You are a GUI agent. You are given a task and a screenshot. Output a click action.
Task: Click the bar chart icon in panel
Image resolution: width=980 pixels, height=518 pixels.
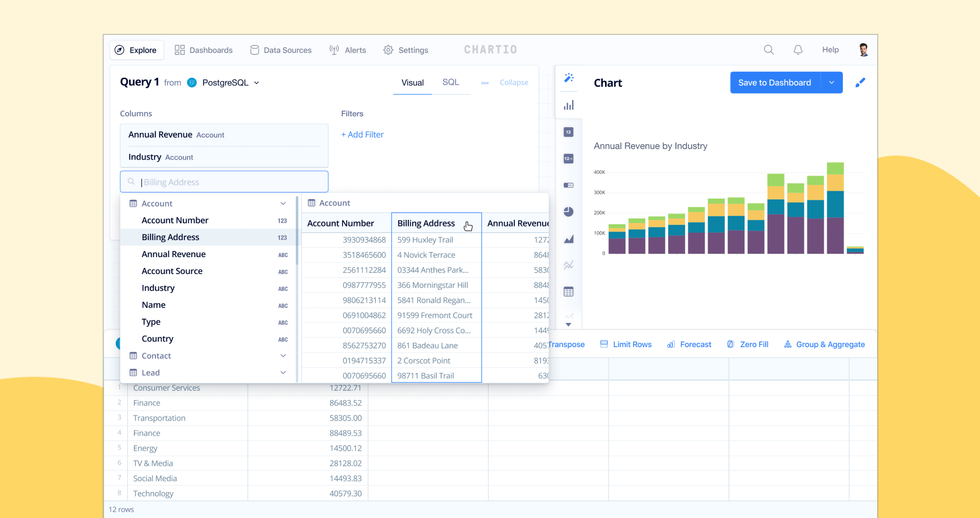pos(568,106)
